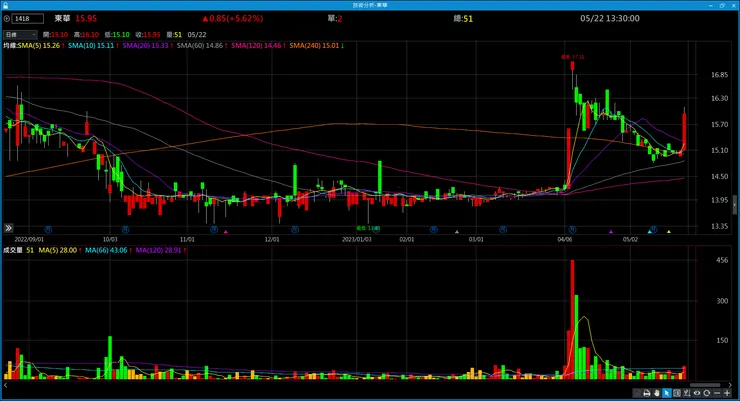
Task: Click the monthly marker near 04/06
Action: [572, 229]
